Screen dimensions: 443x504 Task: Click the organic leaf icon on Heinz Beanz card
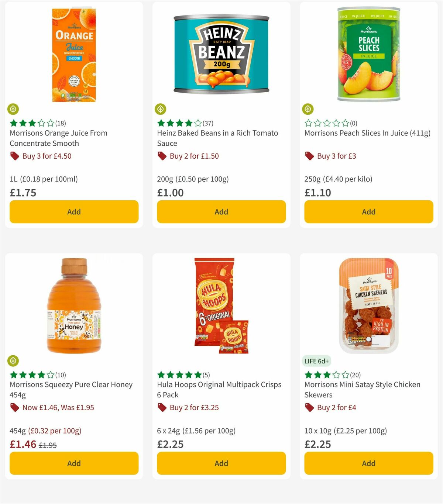pyautogui.click(x=161, y=109)
